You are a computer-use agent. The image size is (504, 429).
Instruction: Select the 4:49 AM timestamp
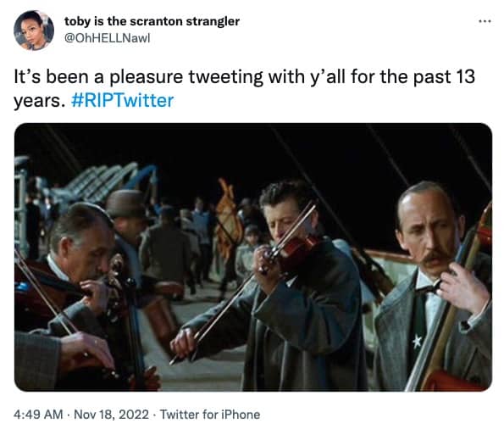tap(38, 415)
